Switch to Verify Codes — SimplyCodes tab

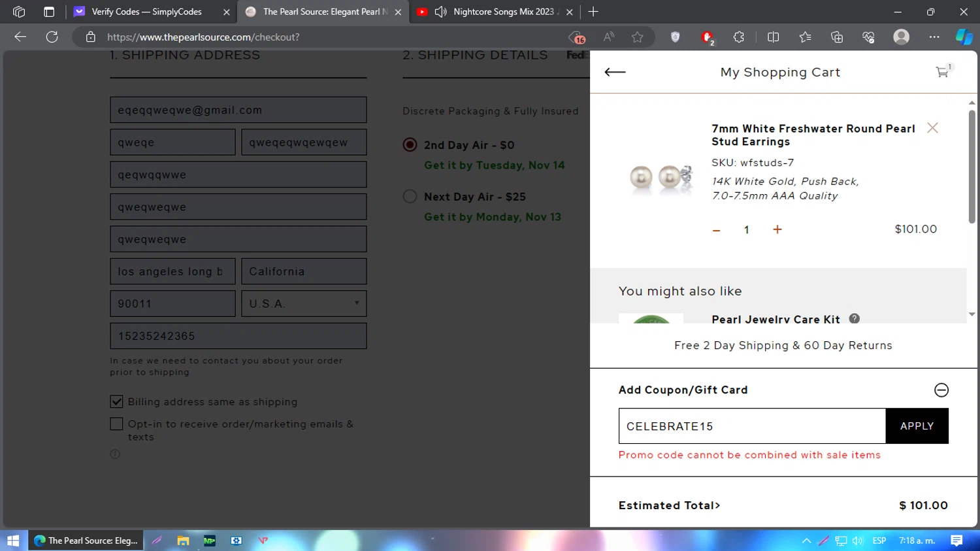150,12
